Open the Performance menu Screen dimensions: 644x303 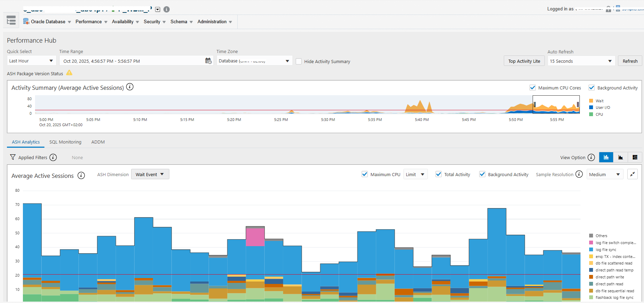(x=91, y=21)
